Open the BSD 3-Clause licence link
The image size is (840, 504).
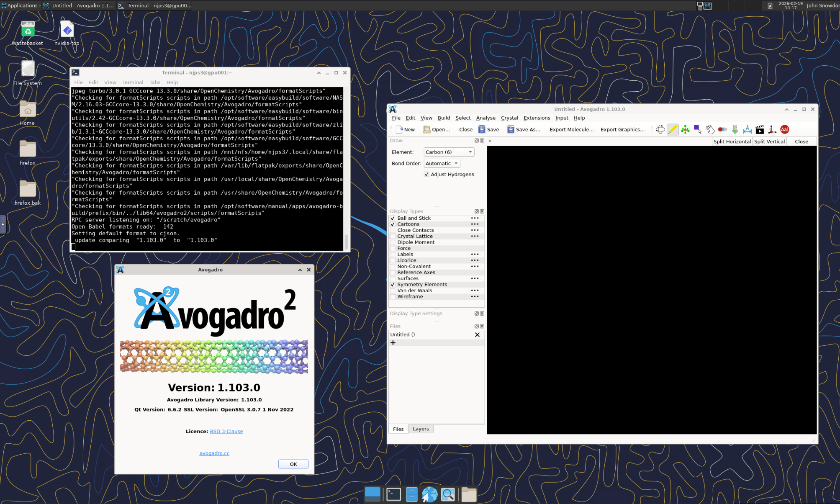[226, 432]
